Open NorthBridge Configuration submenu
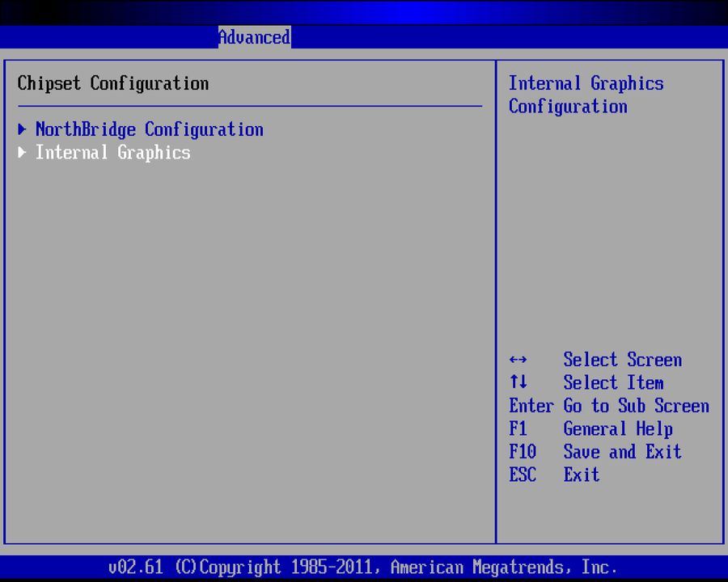Viewport: 728px width, 582px height. click(x=150, y=129)
